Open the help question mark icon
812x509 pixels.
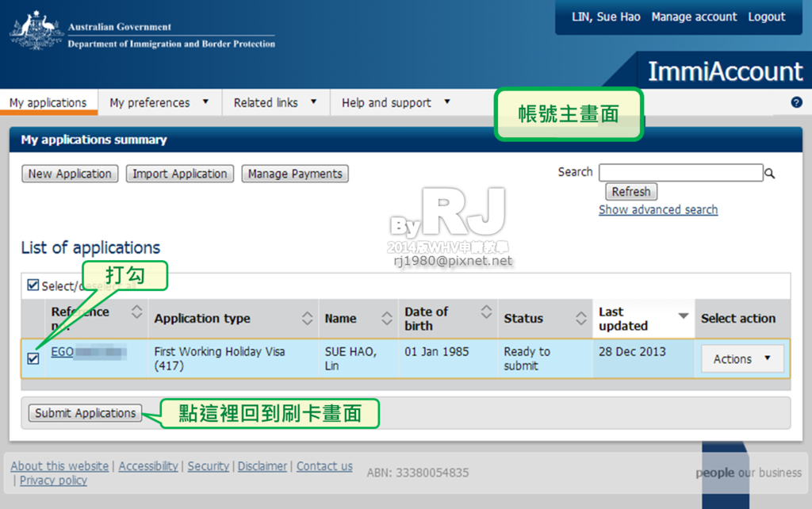(x=796, y=102)
